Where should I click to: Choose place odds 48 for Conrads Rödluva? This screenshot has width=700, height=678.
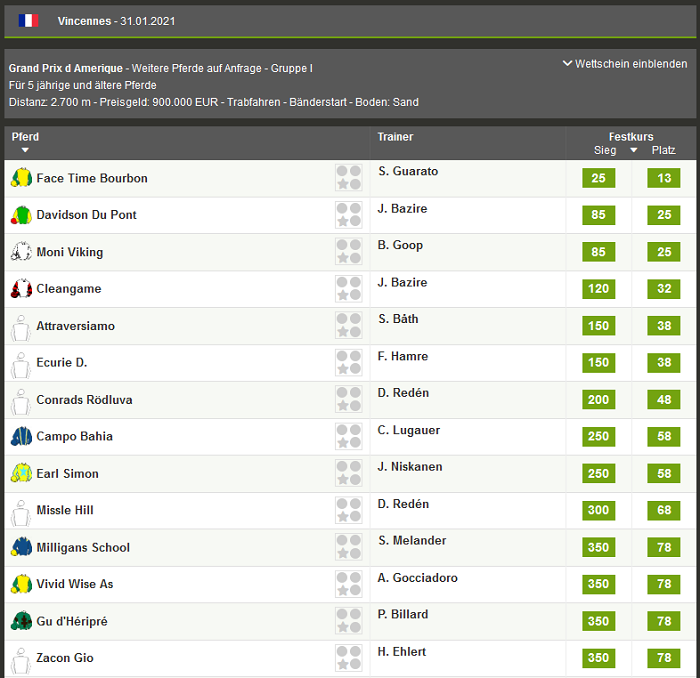(663, 400)
